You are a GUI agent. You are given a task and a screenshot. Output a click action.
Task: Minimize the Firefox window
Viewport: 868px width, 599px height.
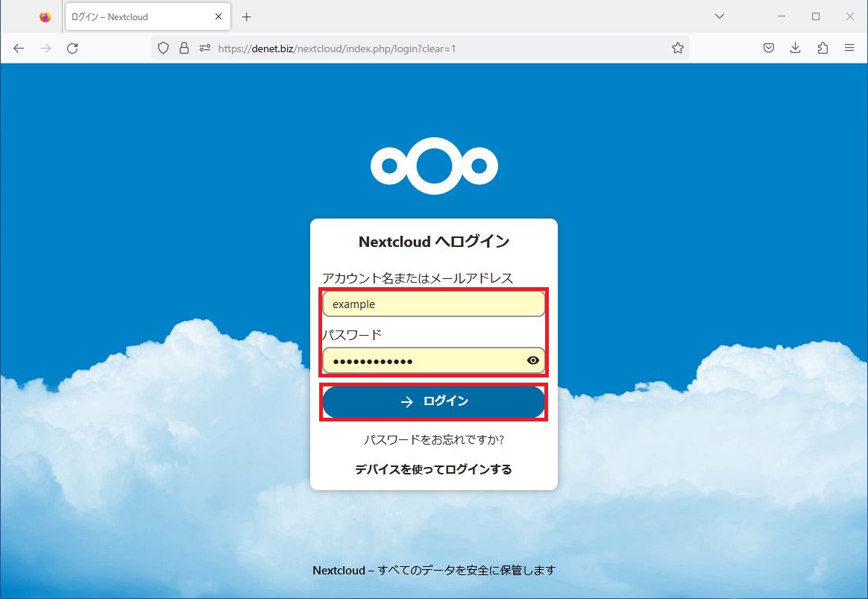point(781,16)
